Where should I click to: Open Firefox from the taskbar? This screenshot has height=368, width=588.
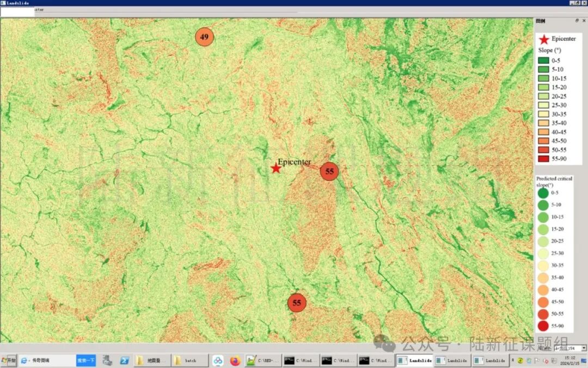[235, 360]
